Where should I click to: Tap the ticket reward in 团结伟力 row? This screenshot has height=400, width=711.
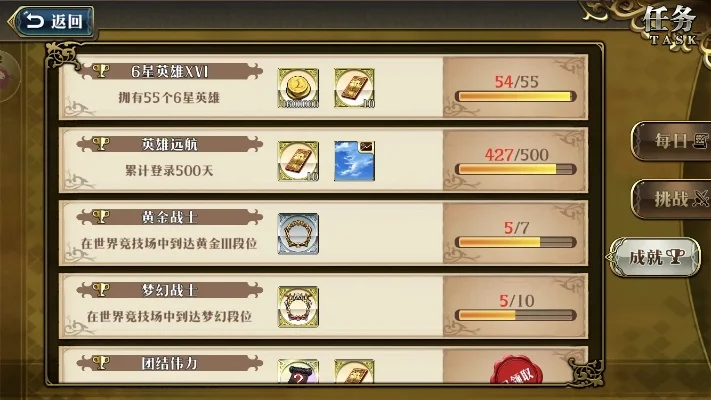pos(354,371)
